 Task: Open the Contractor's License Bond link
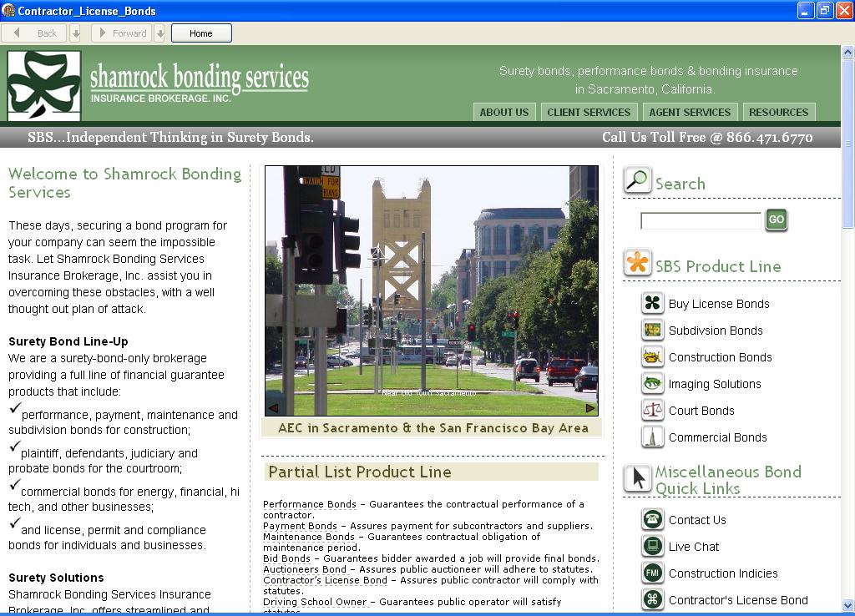click(x=738, y=600)
